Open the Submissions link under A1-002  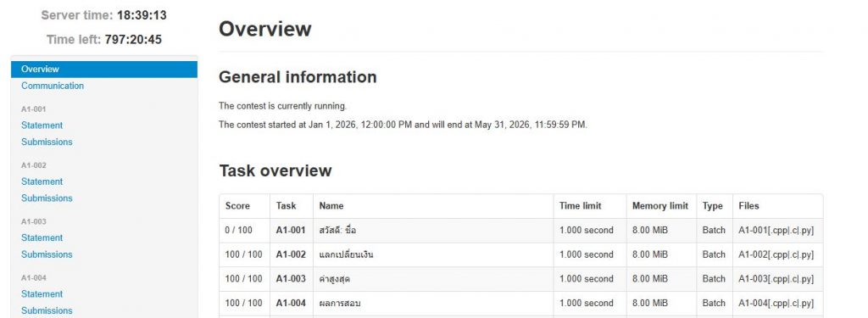click(x=47, y=198)
